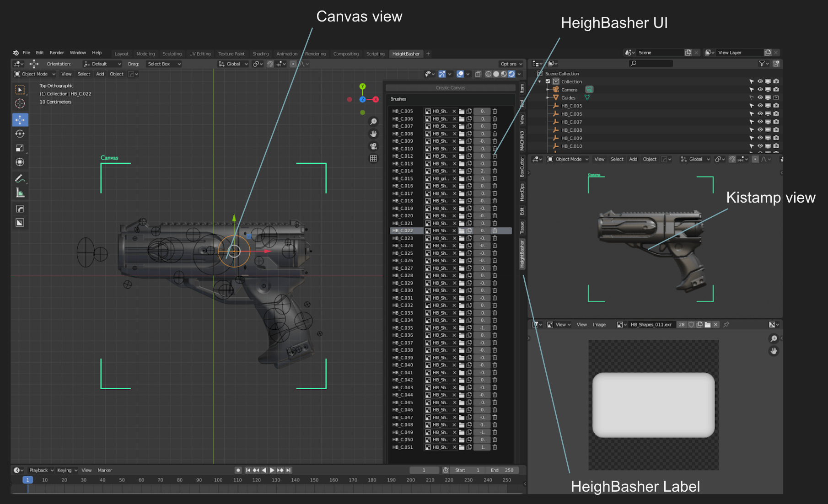
Task: Select the Select Box tool in the left toolbar
Action: pyautogui.click(x=20, y=90)
